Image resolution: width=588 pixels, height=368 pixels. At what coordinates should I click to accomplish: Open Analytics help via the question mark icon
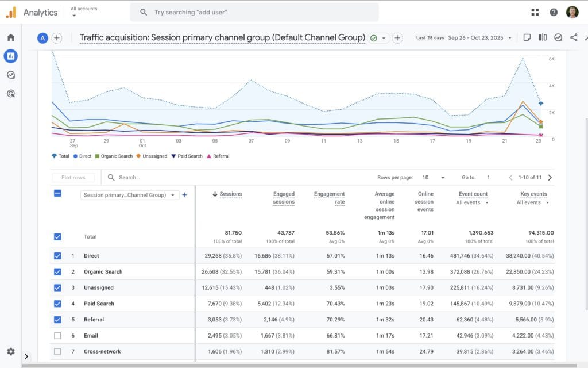pyautogui.click(x=553, y=11)
